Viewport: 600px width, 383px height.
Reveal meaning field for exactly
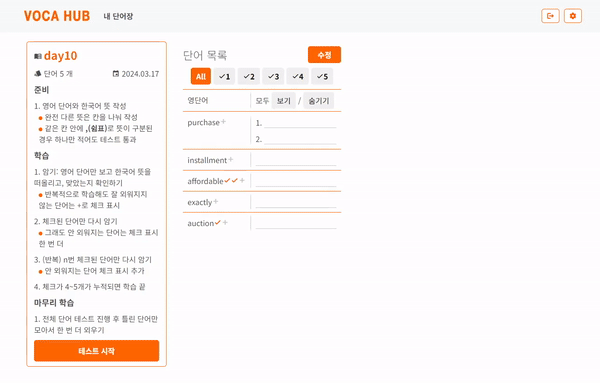coord(296,202)
